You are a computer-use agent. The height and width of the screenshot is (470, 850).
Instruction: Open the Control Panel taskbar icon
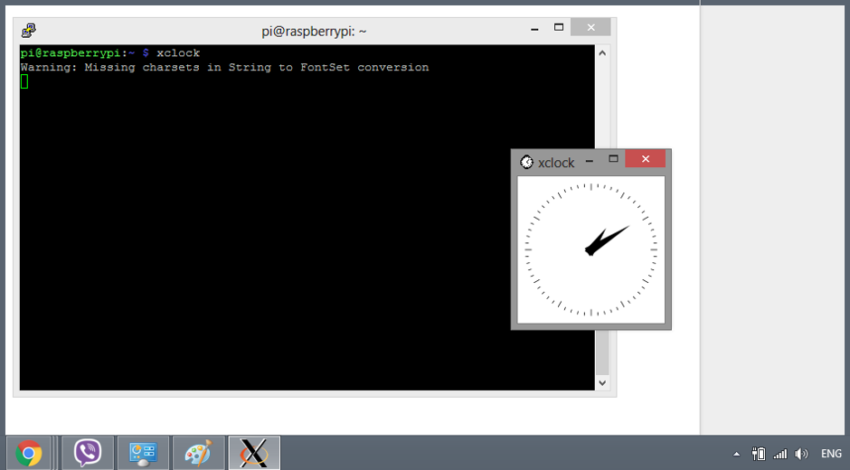143,453
